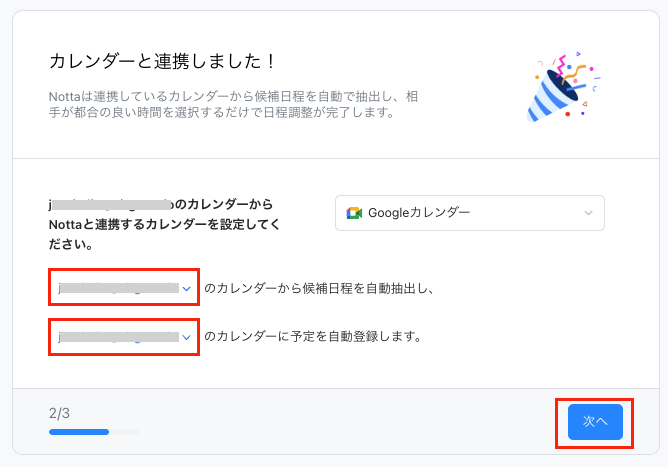Click the 次へ button
This screenshot has height=467, width=668.
point(595,422)
